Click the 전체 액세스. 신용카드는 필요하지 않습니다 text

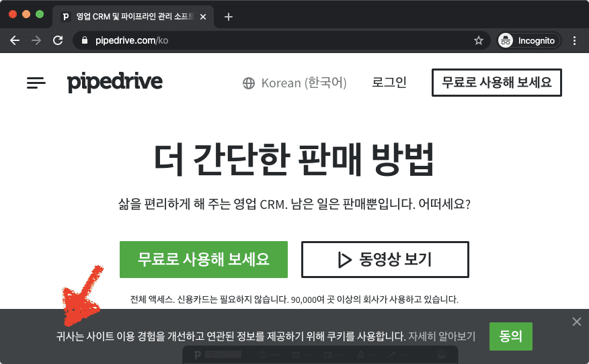point(294,300)
